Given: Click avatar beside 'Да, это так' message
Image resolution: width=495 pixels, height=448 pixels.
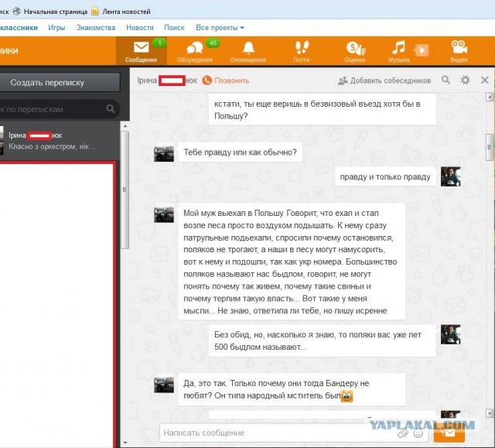Looking at the screenshot, I should coord(164,385).
